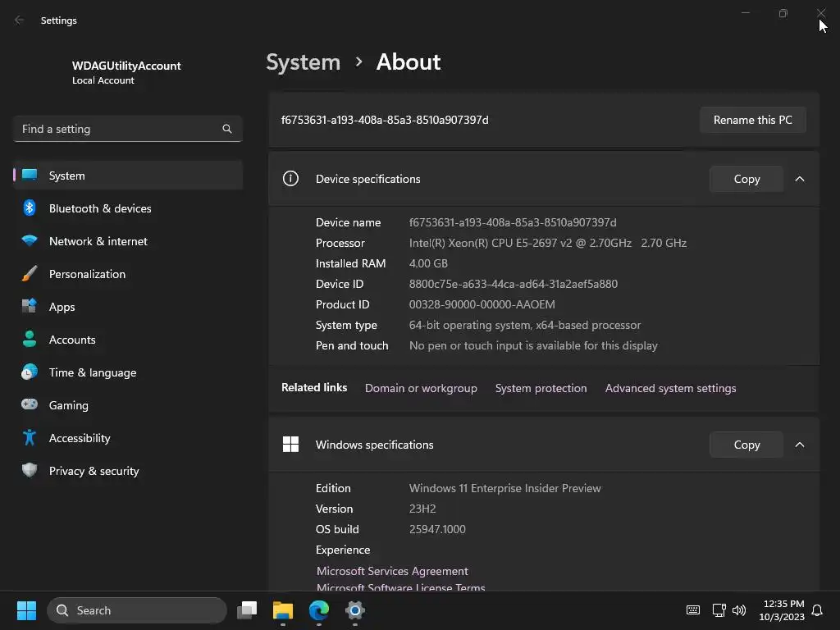Click the Privacy & security shield icon
Screen dimensions: 840x630
[x=30, y=470]
